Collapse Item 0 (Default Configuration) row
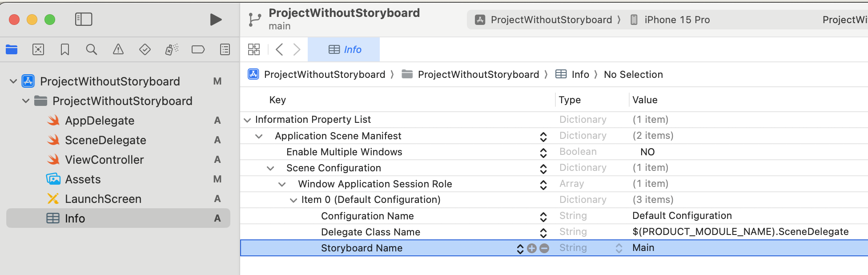 (293, 200)
